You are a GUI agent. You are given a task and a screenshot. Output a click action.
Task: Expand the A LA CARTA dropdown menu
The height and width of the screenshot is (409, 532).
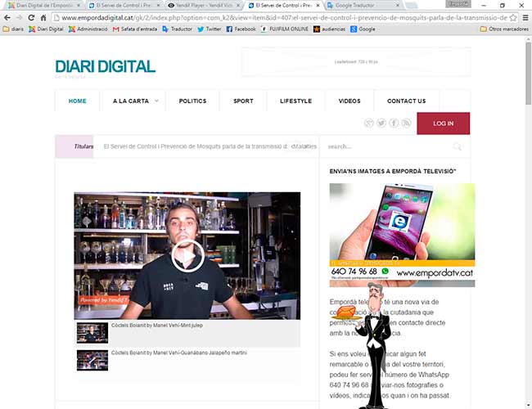point(135,101)
